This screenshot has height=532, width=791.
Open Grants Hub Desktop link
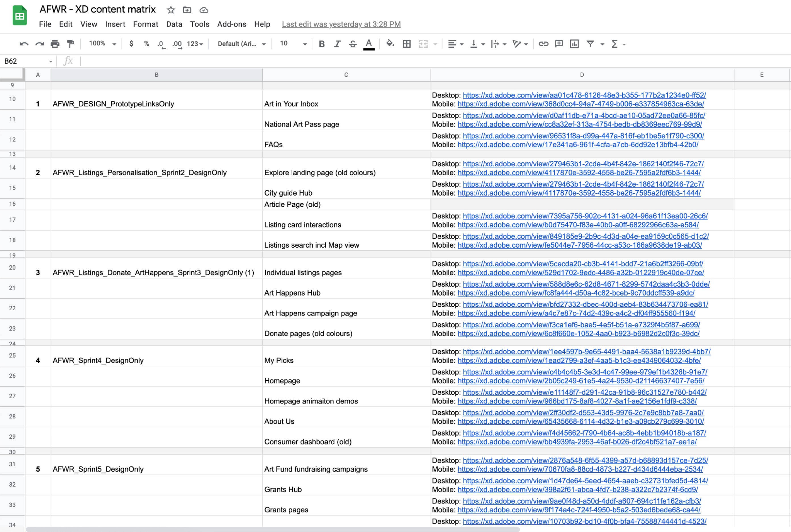(x=586, y=481)
